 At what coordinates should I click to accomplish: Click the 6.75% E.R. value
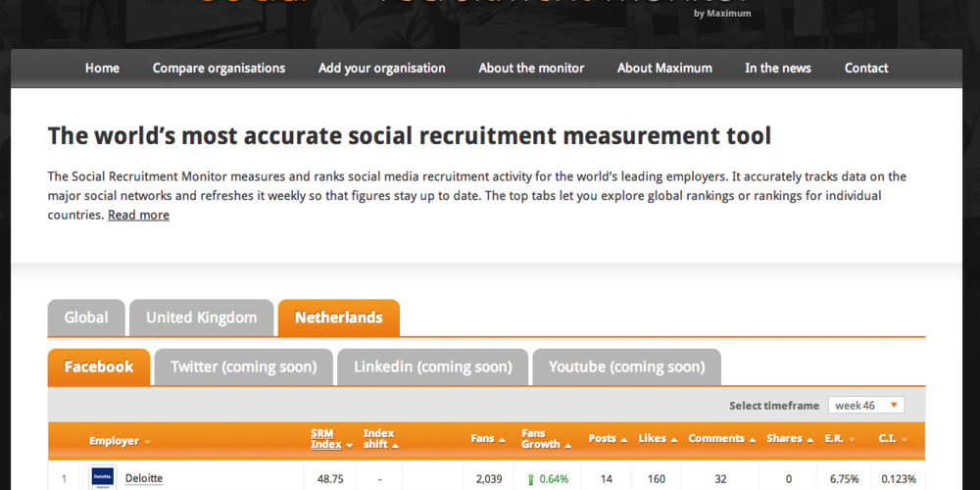click(x=844, y=479)
